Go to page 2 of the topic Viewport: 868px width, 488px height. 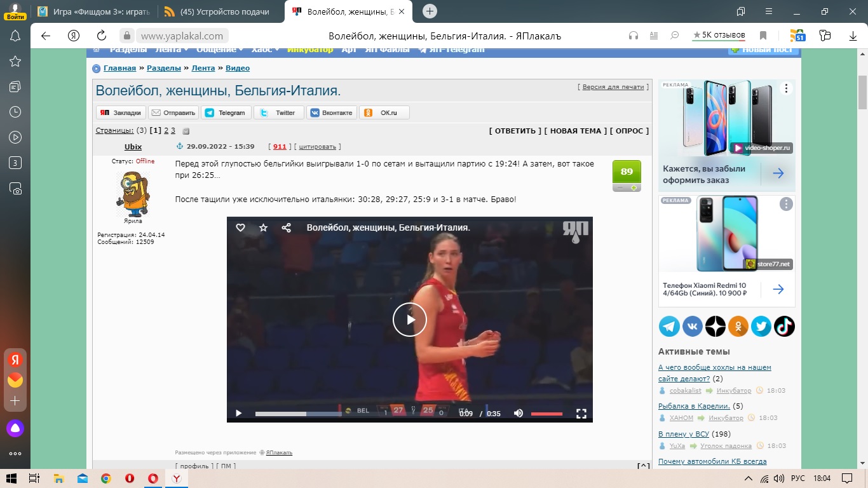coord(166,130)
